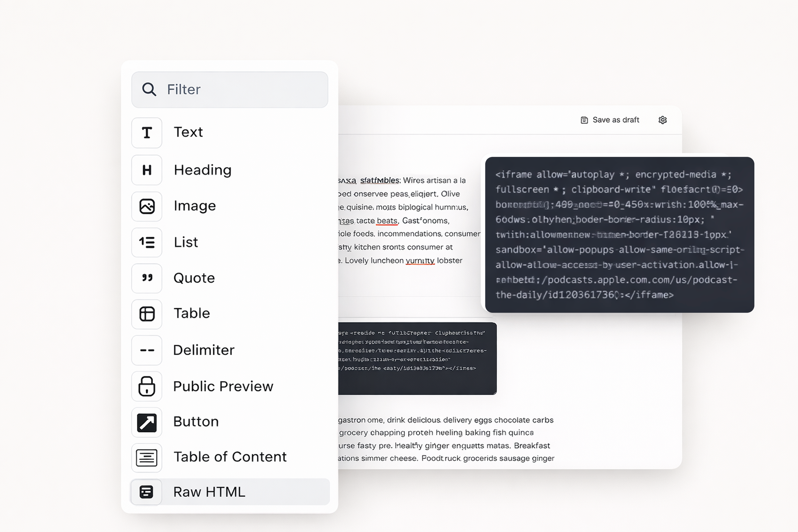Image resolution: width=798 pixels, height=532 pixels.
Task: Select the Delimiter dashes icon
Action: pos(147,350)
